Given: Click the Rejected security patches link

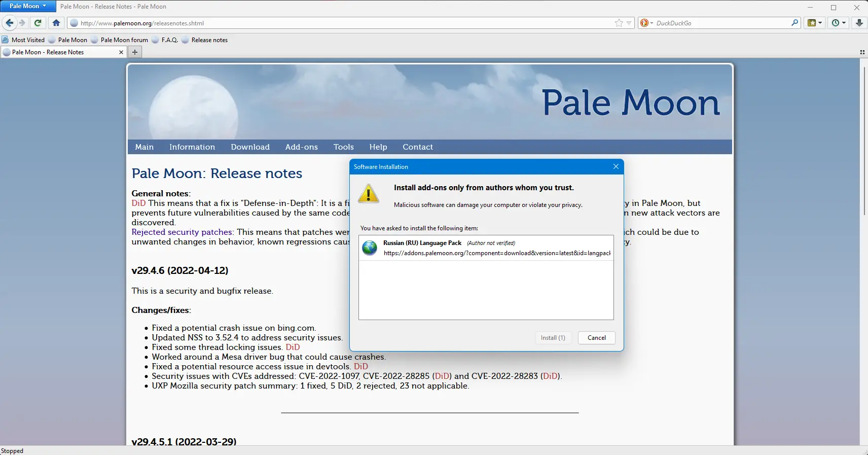Looking at the screenshot, I should (x=183, y=232).
